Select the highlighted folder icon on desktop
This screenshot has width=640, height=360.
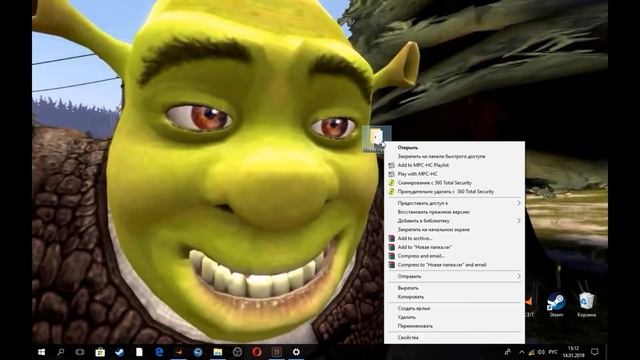[377, 139]
